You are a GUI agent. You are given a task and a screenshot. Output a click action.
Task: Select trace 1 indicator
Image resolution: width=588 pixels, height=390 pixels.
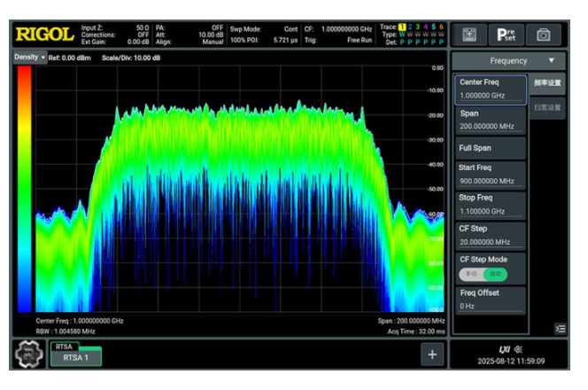pos(402,27)
